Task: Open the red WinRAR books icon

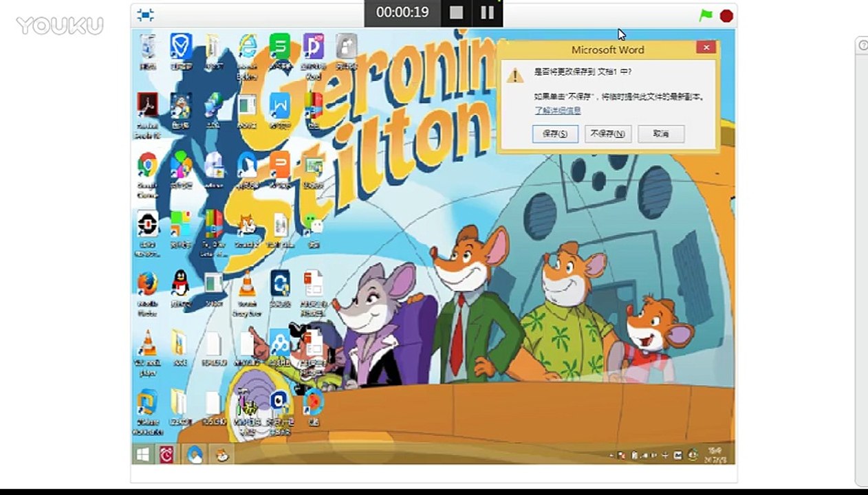Action: pos(314,105)
